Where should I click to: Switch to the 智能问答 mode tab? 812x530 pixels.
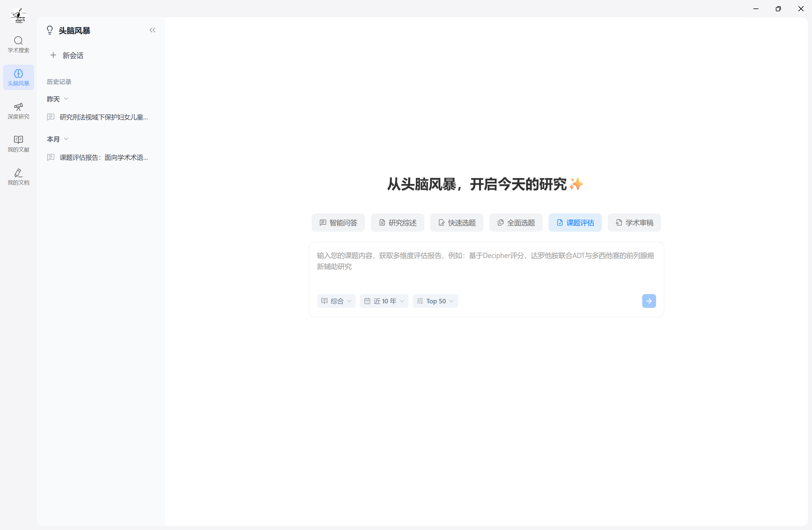point(338,223)
